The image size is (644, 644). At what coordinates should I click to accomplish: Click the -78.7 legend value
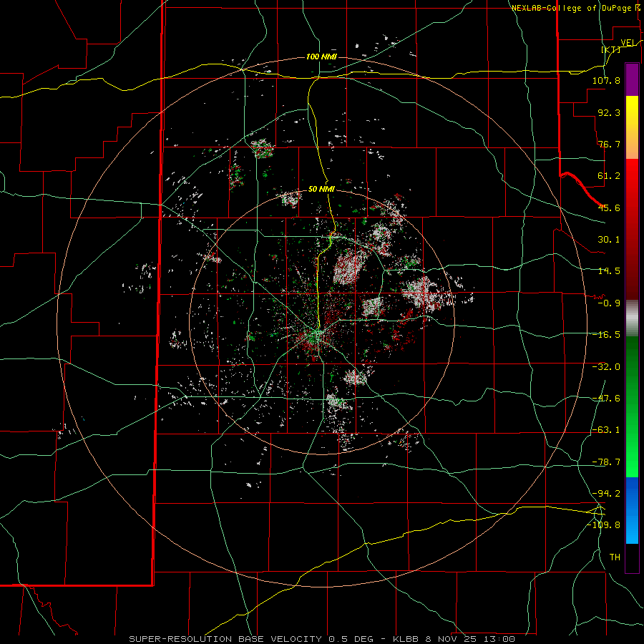pyautogui.click(x=606, y=462)
